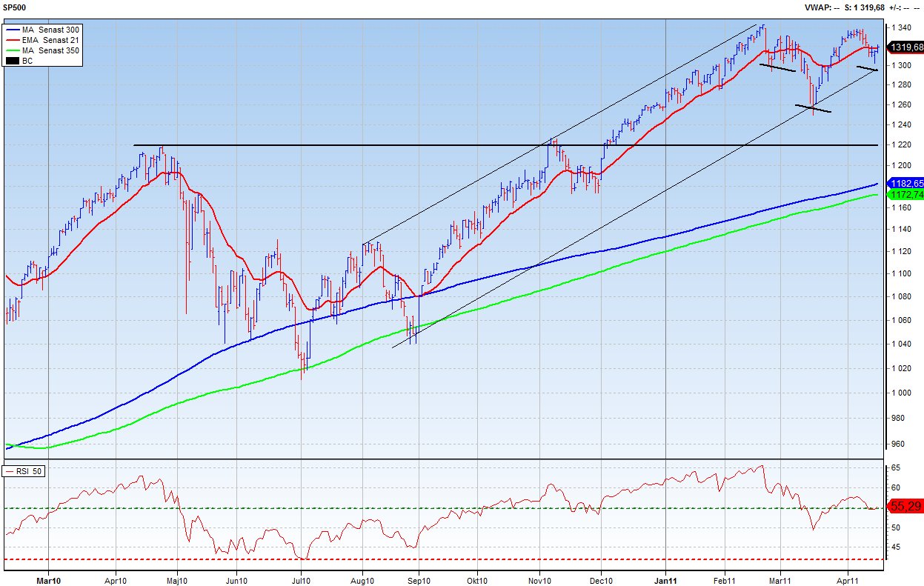Click the horizontal resistance line near 1220
Screen dimensions: 924x586
[x=445, y=145]
